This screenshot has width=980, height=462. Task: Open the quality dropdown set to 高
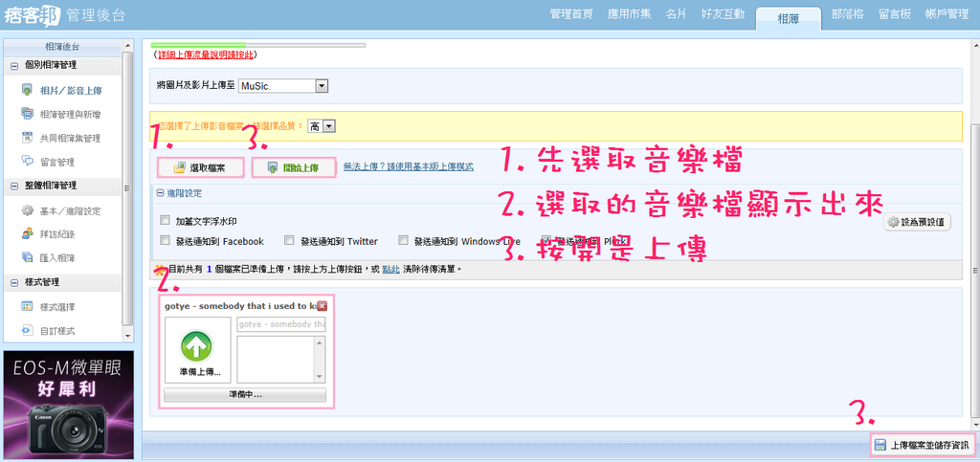tap(322, 126)
